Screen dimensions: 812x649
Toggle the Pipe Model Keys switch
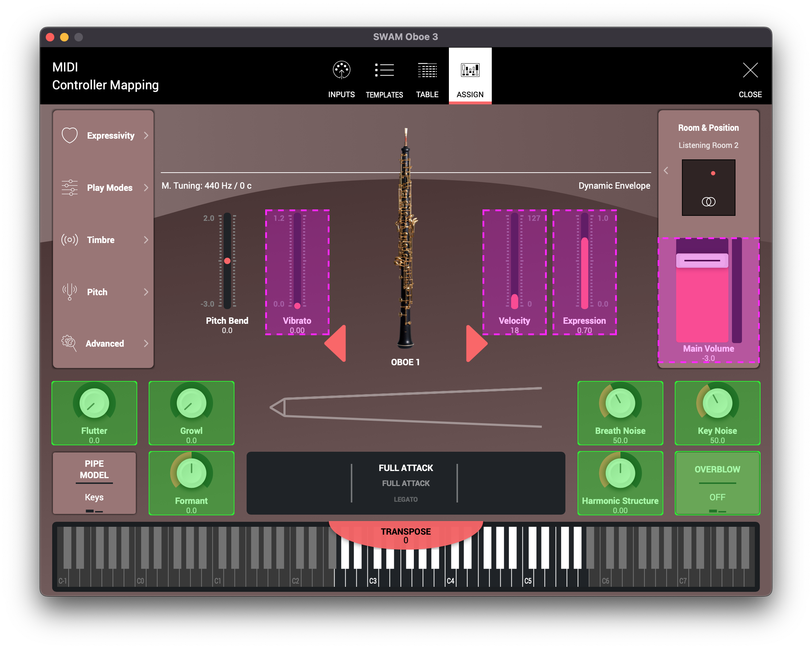pyautogui.click(x=94, y=497)
